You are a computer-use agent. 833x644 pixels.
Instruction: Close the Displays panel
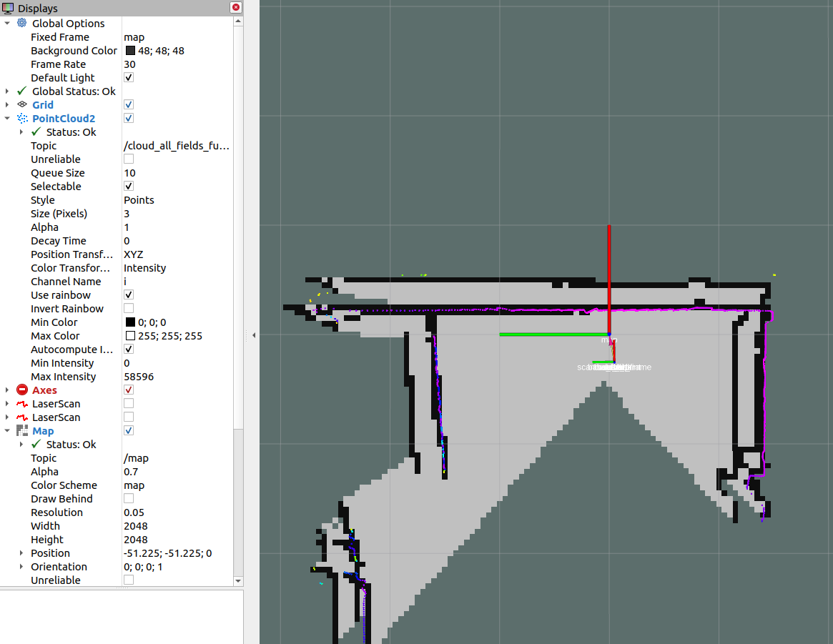(x=235, y=7)
